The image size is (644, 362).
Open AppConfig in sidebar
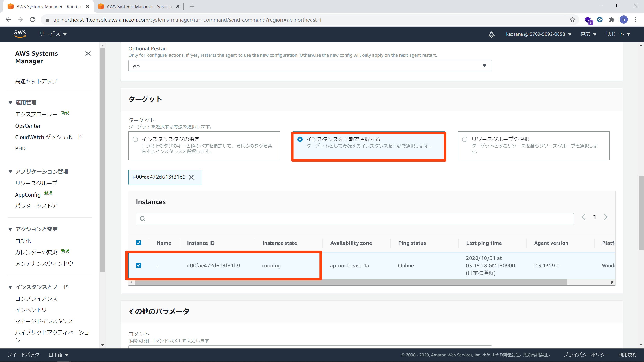(x=28, y=195)
